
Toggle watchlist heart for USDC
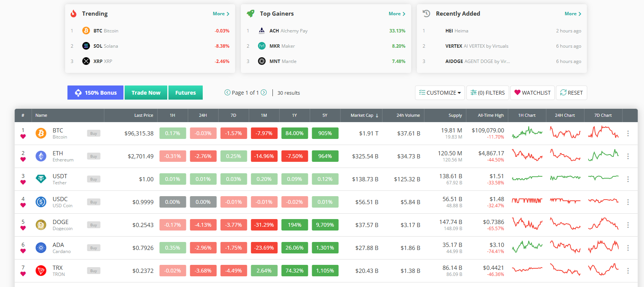[23, 205]
